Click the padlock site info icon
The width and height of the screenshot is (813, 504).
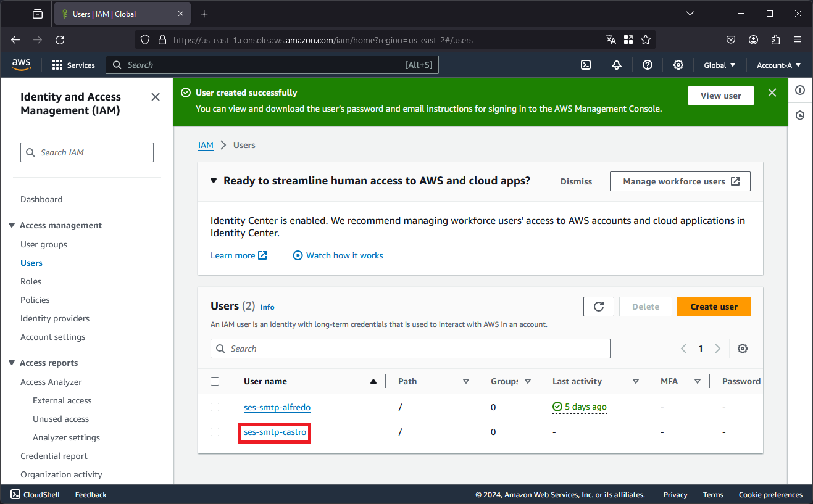pyautogui.click(x=162, y=39)
